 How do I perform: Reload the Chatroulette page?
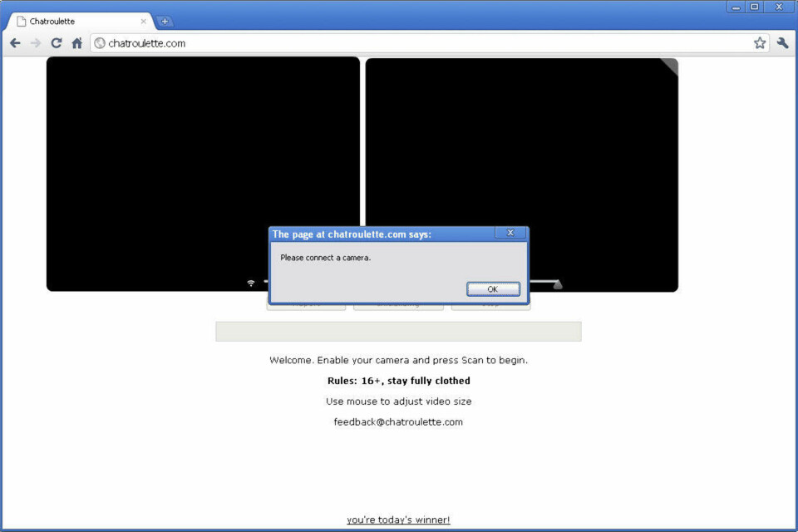click(57, 43)
